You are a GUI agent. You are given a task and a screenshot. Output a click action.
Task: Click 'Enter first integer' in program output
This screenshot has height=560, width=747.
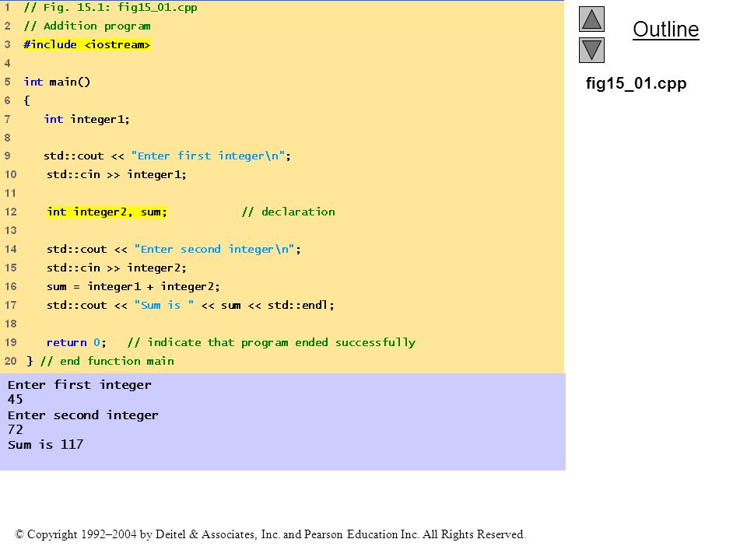[79, 385]
